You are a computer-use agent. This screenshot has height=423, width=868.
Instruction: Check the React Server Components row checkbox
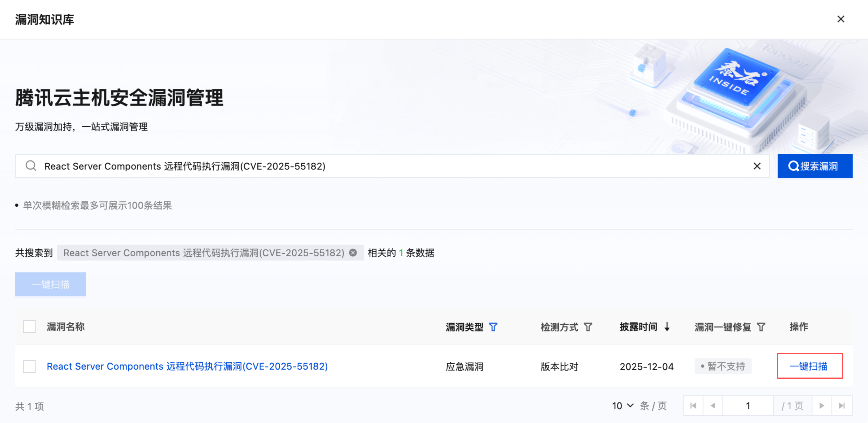click(x=29, y=366)
